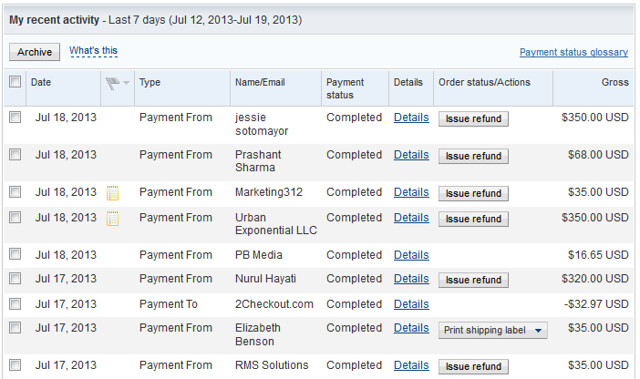Open the What's this help link
Screen dimensions: 640x379
coord(93,51)
